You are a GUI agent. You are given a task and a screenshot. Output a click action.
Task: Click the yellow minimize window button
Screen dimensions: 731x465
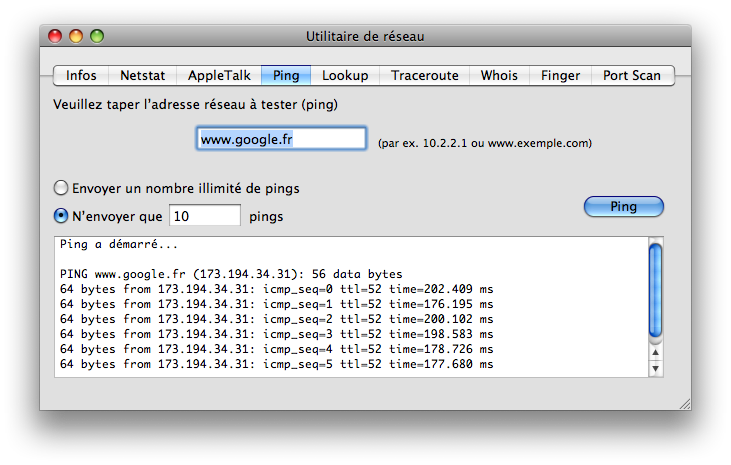pos(76,36)
